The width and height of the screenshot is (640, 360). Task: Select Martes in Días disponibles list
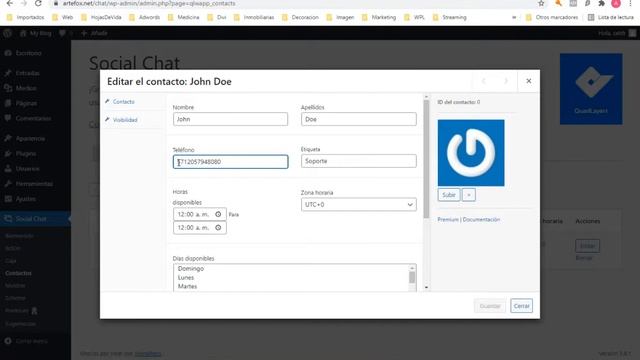point(187,287)
